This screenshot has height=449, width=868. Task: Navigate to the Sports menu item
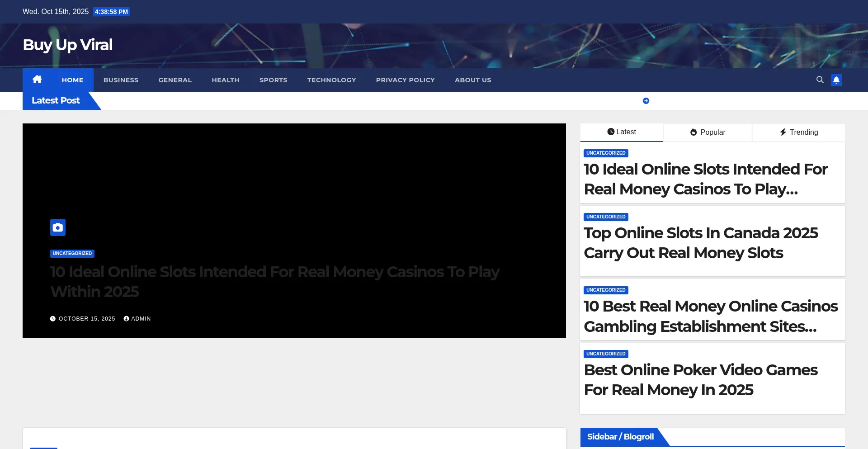point(273,80)
